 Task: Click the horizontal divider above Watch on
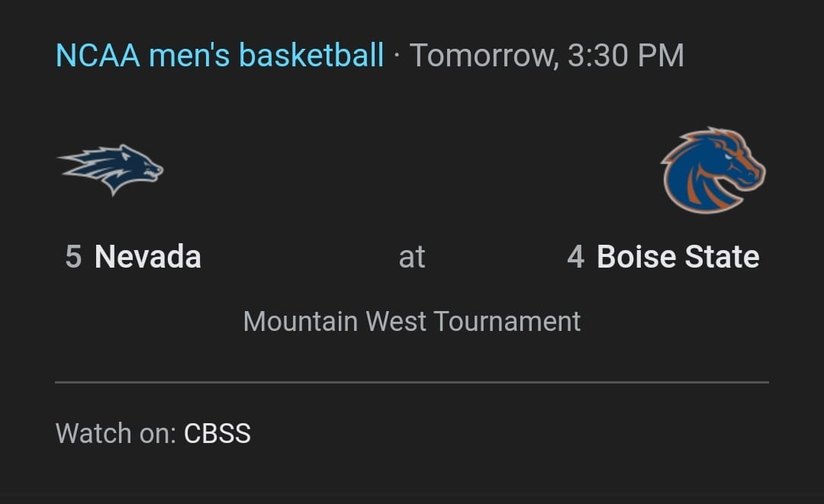(x=412, y=381)
